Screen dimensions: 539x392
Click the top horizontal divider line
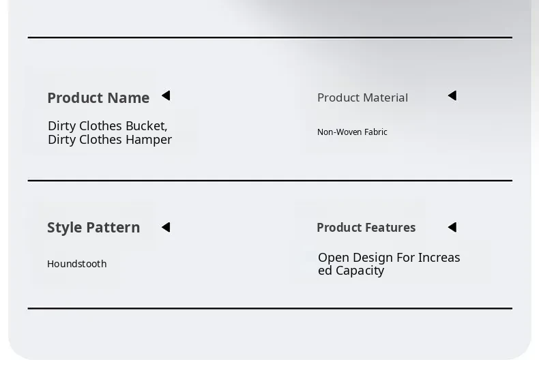tap(269, 37)
